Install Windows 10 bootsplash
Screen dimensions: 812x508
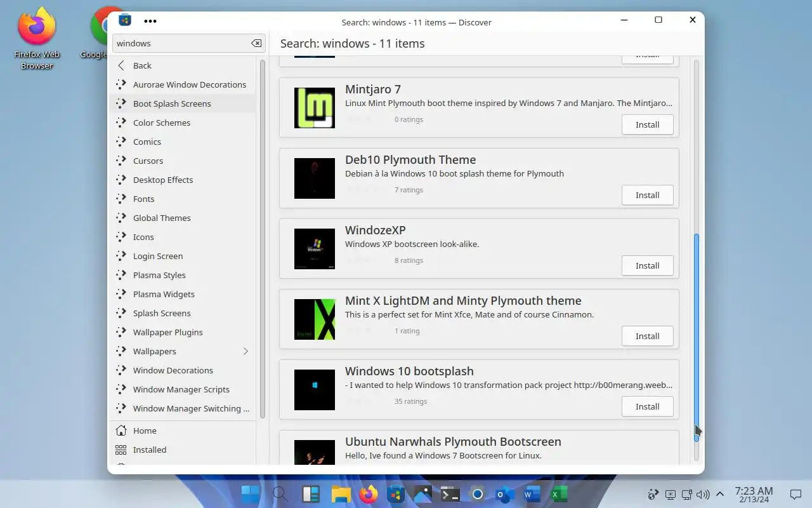click(x=647, y=406)
